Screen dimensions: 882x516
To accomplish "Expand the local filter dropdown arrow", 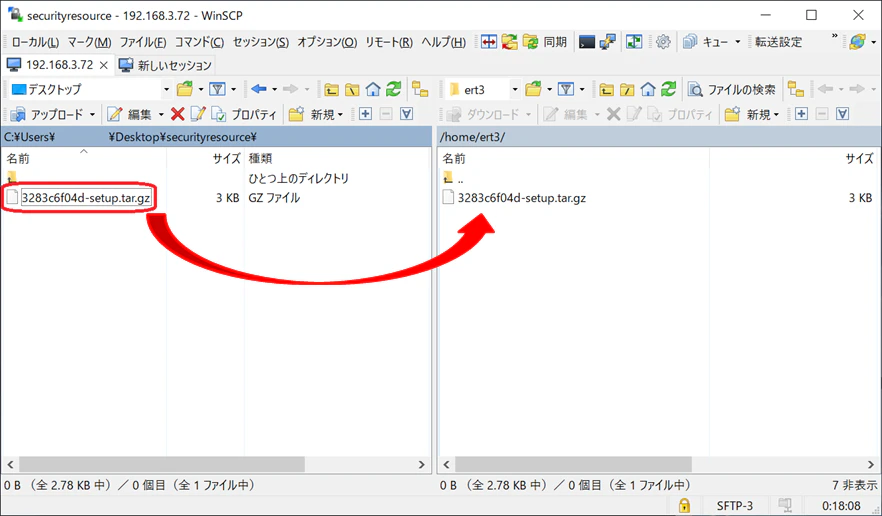I will (x=233, y=89).
